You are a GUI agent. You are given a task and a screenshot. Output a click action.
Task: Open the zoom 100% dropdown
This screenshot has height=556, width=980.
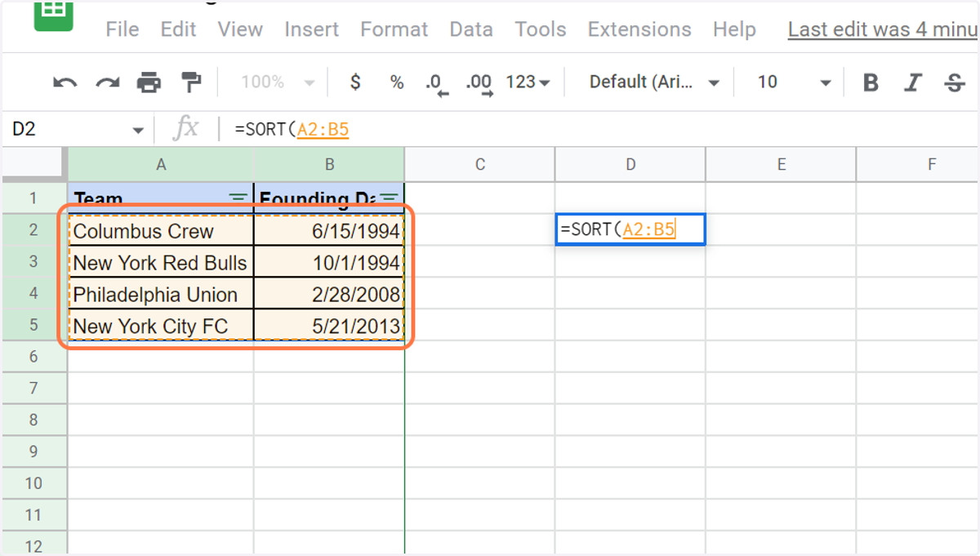point(278,82)
